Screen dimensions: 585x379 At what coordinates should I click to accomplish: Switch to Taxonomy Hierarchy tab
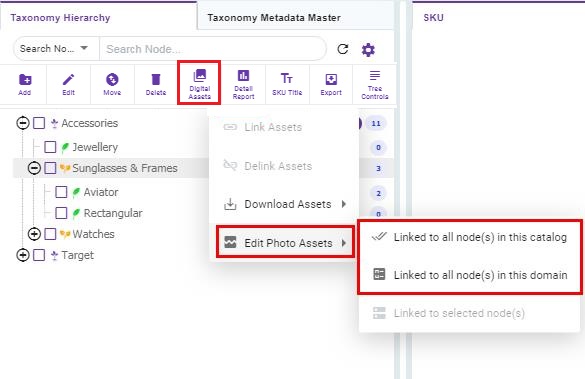point(60,18)
